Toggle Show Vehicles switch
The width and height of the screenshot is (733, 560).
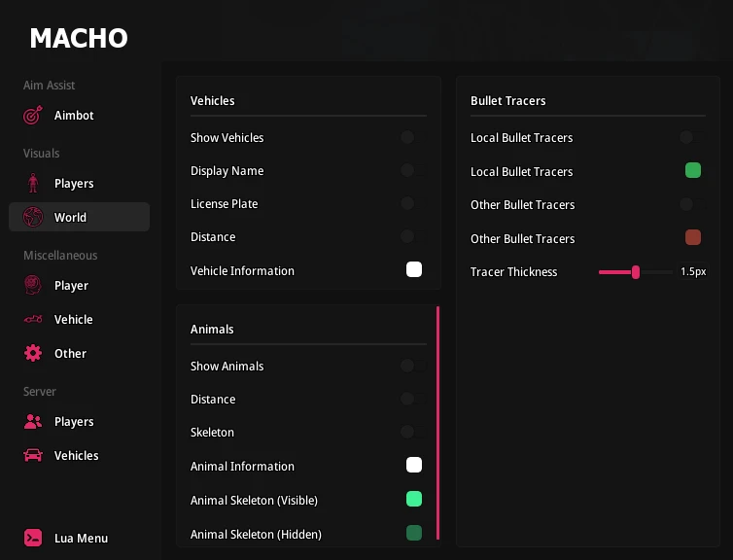pyautogui.click(x=414, y=137)
